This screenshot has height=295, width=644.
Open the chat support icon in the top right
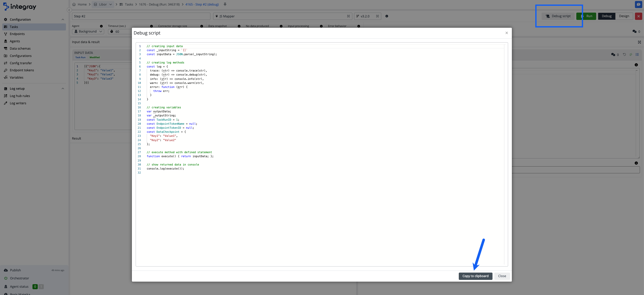[638, 4]
